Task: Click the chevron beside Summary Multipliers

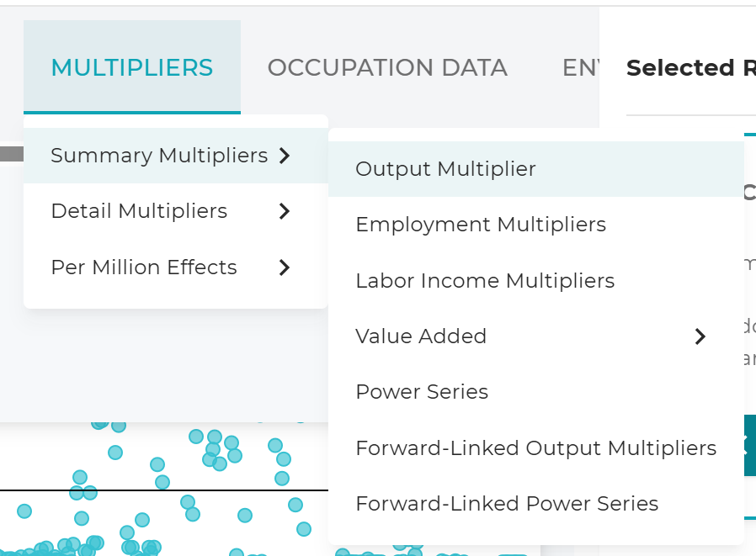Action: [285, 156]
